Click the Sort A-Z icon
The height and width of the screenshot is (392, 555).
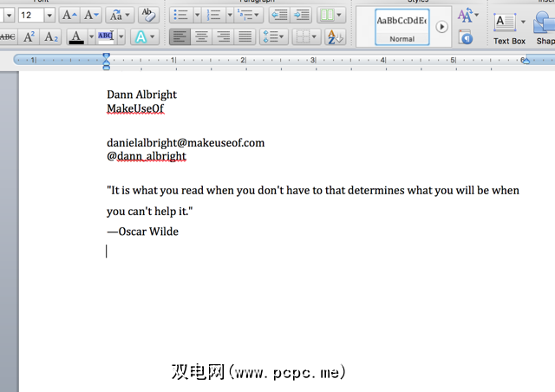(335, 36)
